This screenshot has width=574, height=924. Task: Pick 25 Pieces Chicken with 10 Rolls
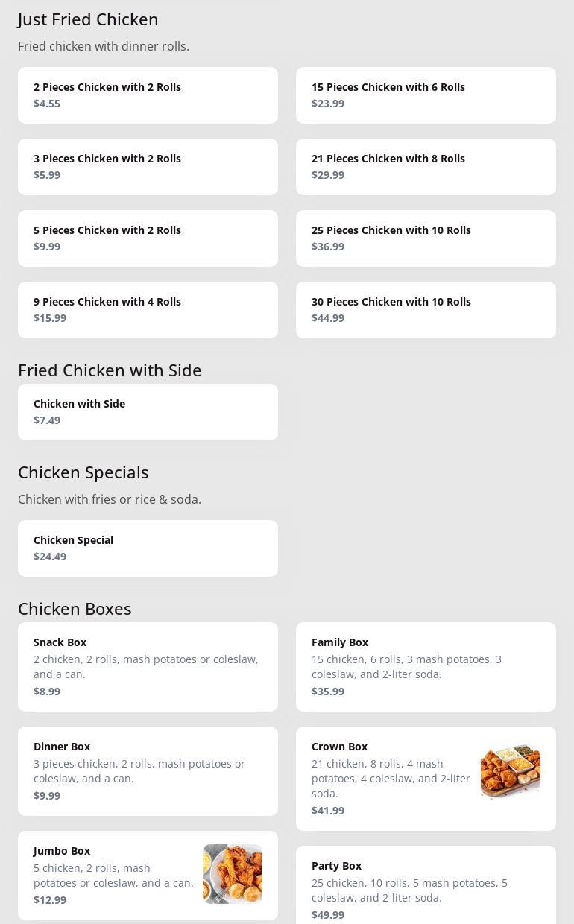click(426, 238)
